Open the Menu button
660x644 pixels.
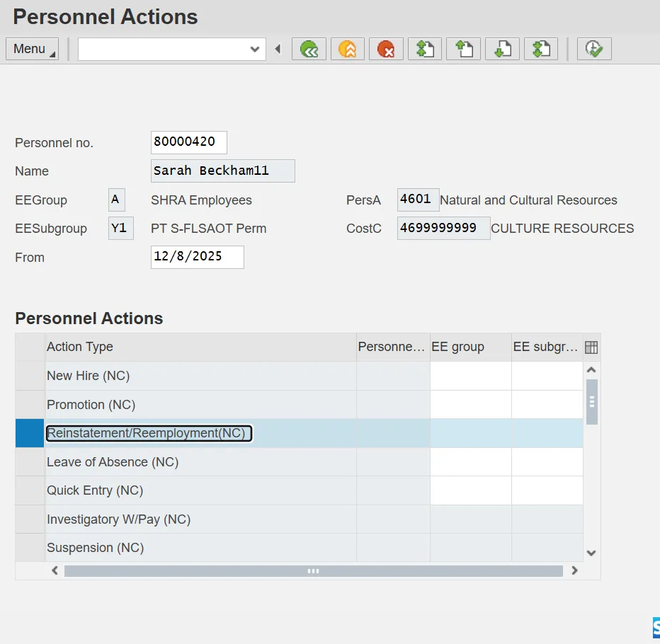pos(33,49)
